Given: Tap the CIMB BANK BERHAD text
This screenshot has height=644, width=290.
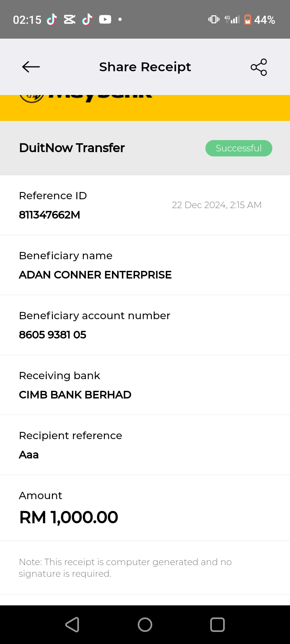Looking at the screenshot, I should pos(75,395).
